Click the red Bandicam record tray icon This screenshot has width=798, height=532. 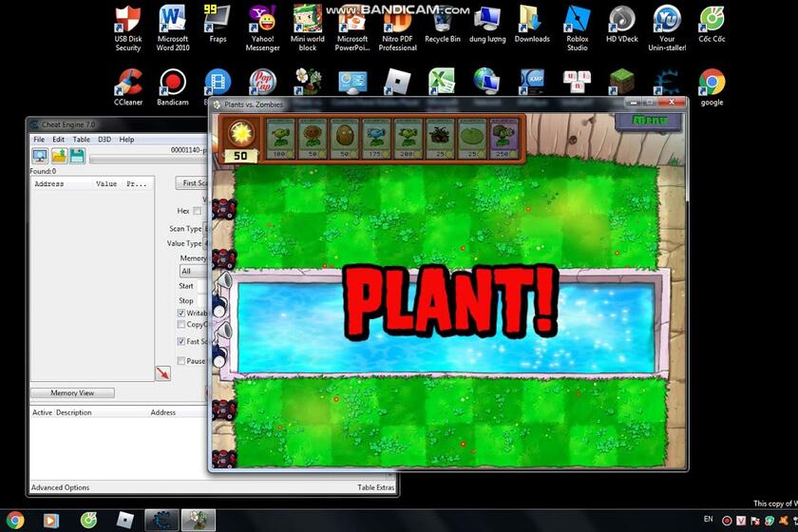coord(727,521)
